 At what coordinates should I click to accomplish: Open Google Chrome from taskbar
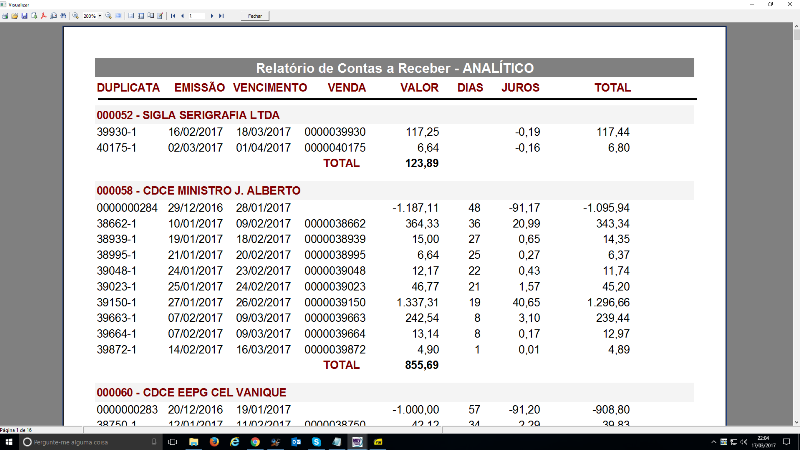pos(255,442)
